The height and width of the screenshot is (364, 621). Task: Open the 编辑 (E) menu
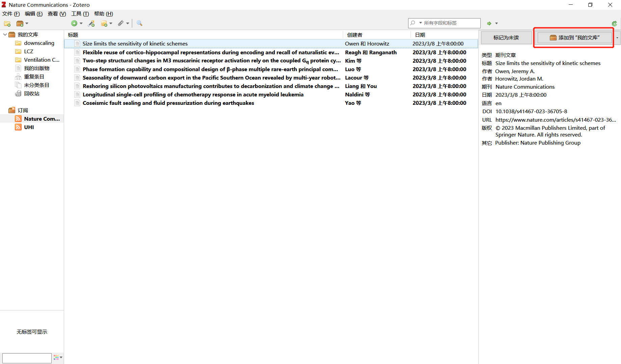tap(34, 14)
